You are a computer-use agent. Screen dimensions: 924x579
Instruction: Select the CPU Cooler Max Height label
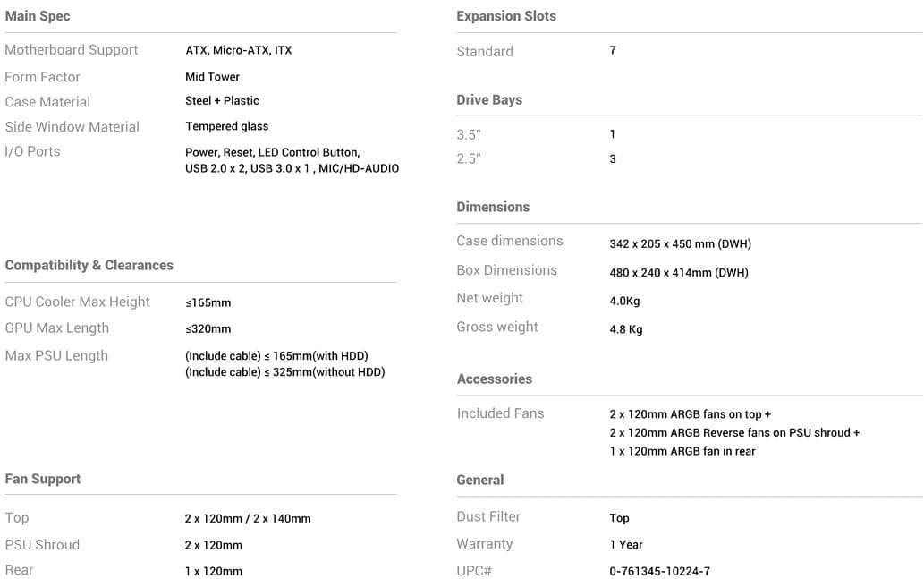[x=78, y=302]
